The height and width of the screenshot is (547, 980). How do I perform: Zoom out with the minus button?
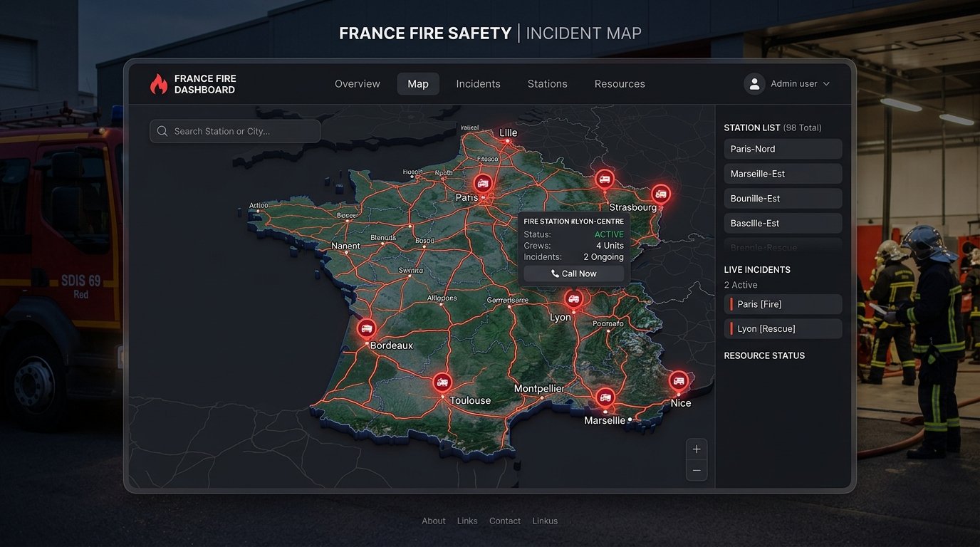click(697, 470)
